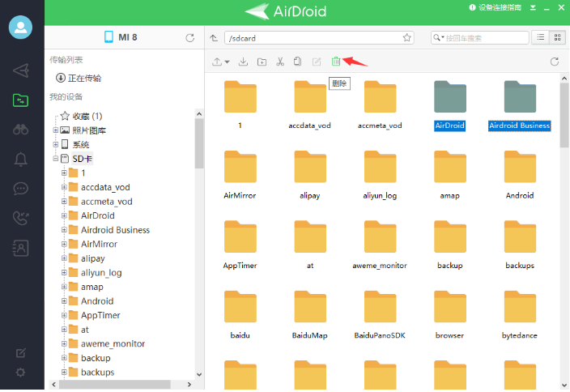Select the bytedance folder in grid
Image resolution: width=570 pixels, height=392 pixels.
pos(520,315)
